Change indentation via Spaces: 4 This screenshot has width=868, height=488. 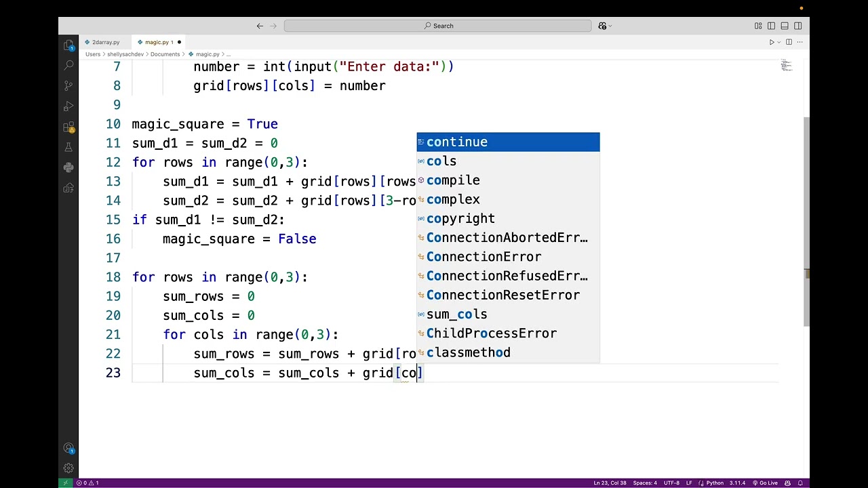645,483
